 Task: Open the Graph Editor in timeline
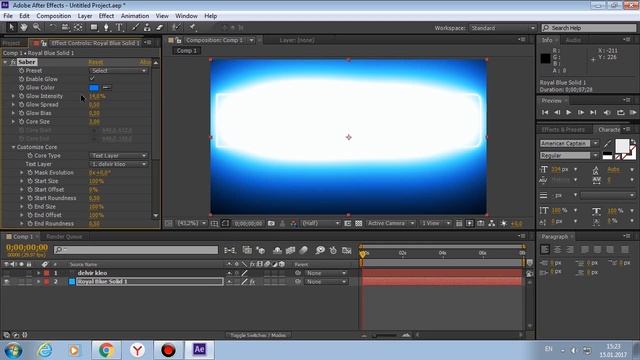347,250
